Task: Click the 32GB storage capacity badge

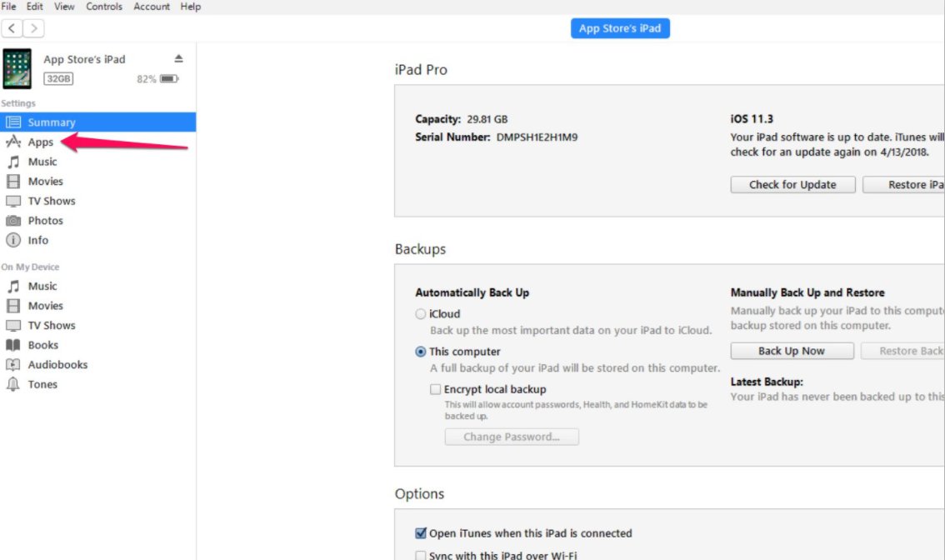Action: click(x=58, y=78)
